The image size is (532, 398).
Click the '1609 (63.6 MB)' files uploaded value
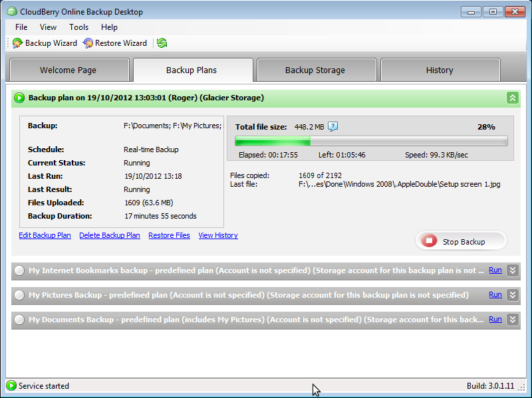148,203
